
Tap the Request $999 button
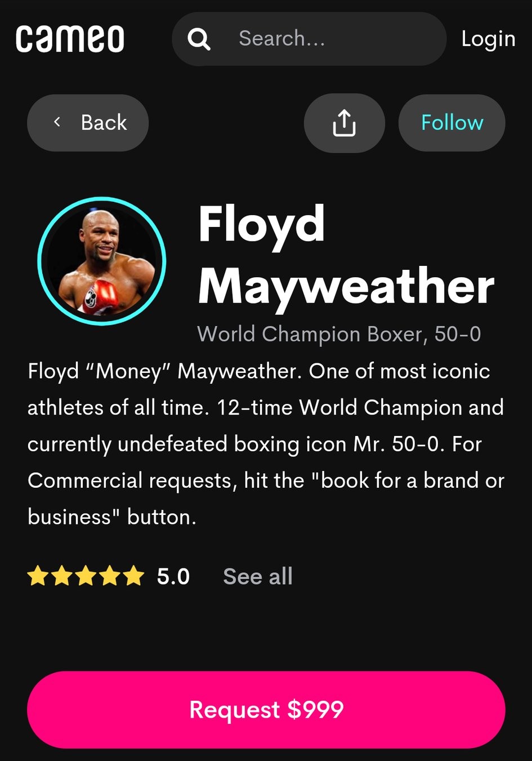pos(266,710)
